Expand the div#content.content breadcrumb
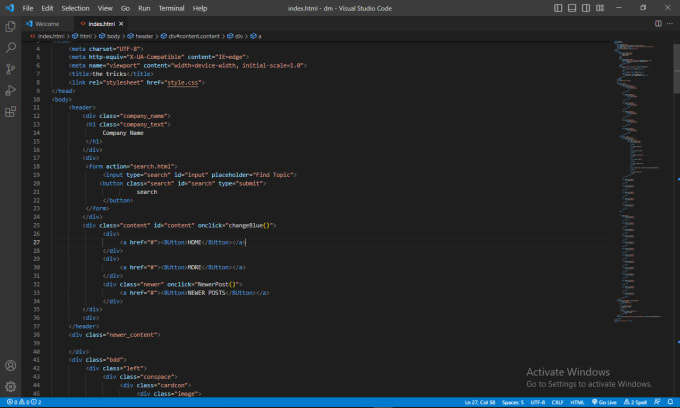The height and width of the screenshot is (408, 680). pyautogui.click(x=190, y=36)
